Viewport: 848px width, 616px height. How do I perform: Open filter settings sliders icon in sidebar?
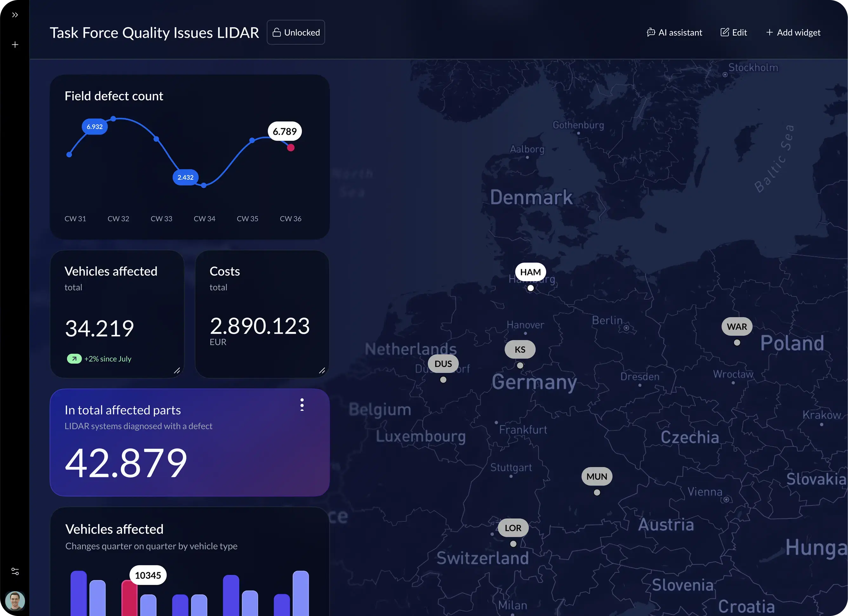15,571
